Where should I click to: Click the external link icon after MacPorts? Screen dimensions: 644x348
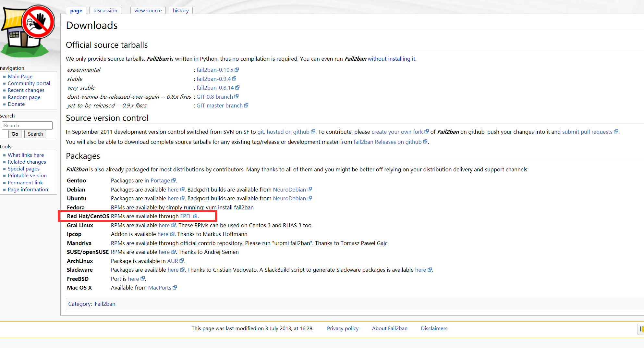(175, 287)
